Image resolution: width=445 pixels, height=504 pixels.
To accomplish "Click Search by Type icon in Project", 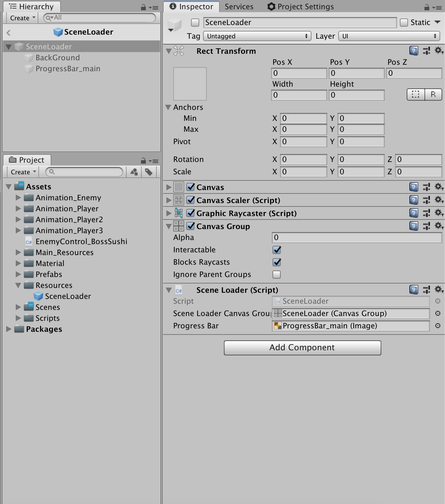I will 134,172.
